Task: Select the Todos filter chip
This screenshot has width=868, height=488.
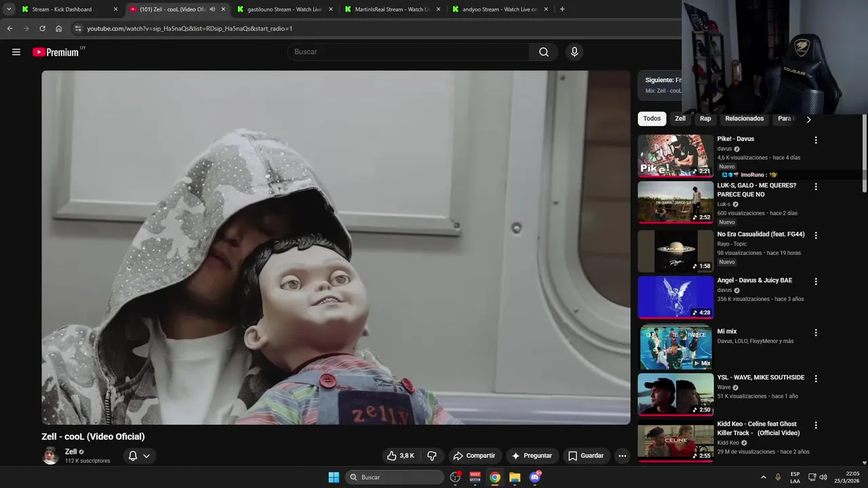Action: 652,119
